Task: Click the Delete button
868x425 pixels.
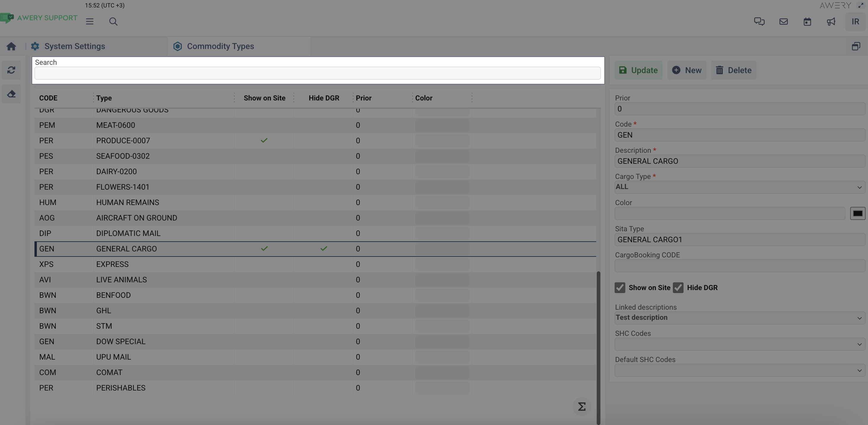Action: (x=733, y=70)
